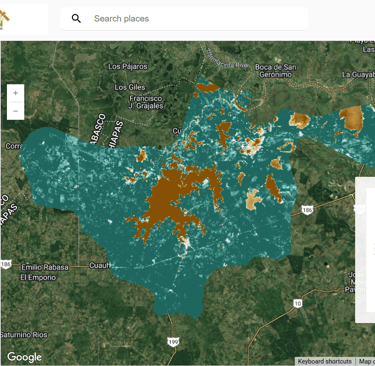The width and height of the screenshot is (375, 366).
Task: Click the Boca de San Gerónimo label
Action: tap(275, 71)
